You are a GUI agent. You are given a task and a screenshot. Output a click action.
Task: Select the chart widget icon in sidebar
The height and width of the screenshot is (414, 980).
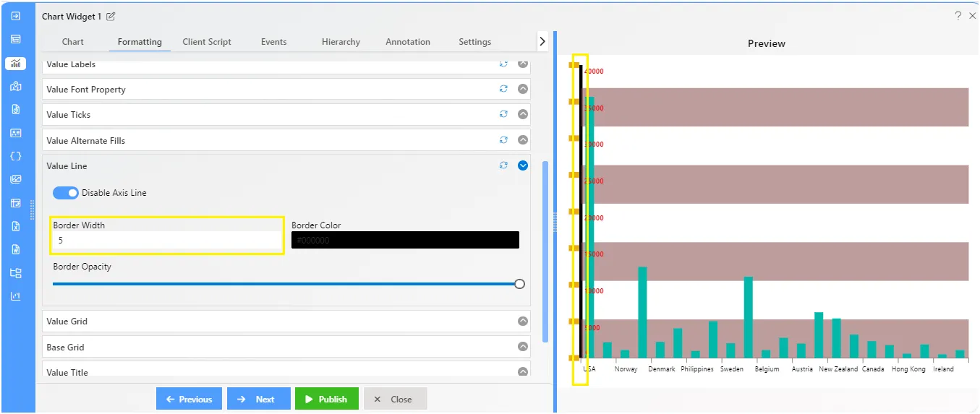pos(16,64)
